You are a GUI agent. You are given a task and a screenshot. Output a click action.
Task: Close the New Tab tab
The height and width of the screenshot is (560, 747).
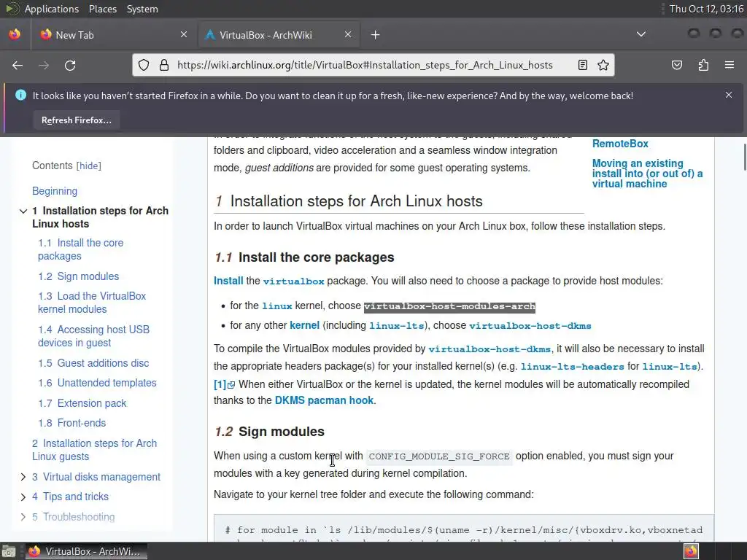coord(184,34)
